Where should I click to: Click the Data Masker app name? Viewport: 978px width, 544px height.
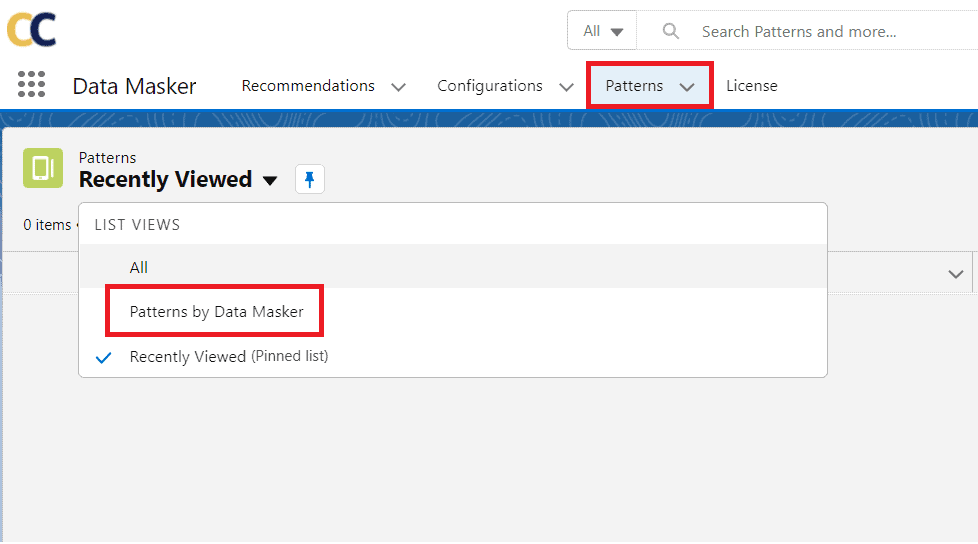pyautogui.click(x=135, y=86)
